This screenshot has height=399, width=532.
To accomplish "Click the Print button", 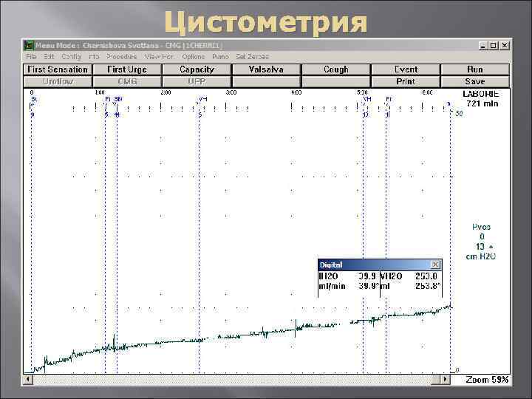I will [406, 82].
